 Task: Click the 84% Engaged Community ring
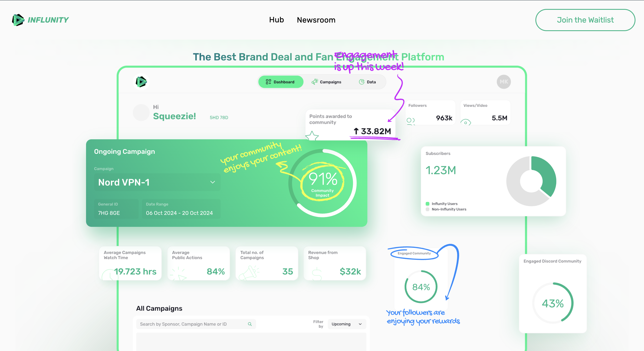[421, 287]
